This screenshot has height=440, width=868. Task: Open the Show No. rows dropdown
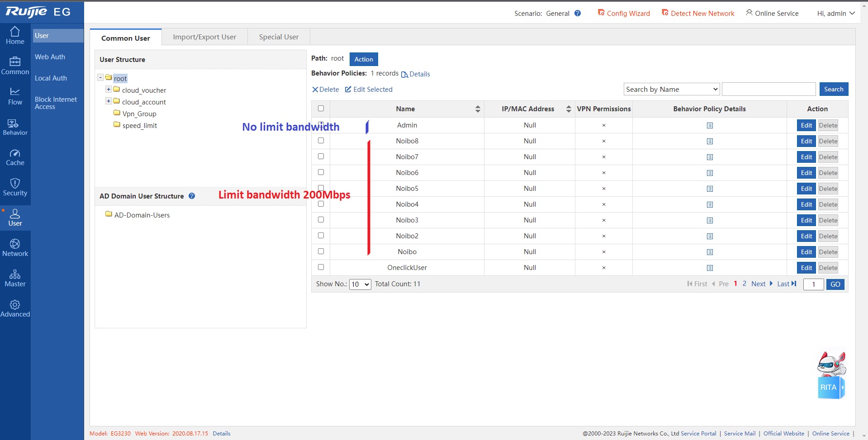pyautogui.click(x=360, y=284)
